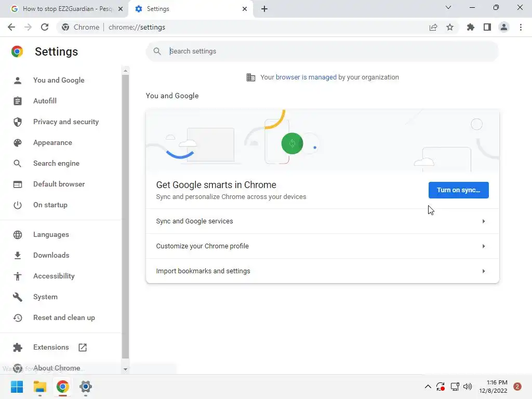Click the download arrow icon for Downloads
This screenshot has height=399, width=532.
(18, 255)
